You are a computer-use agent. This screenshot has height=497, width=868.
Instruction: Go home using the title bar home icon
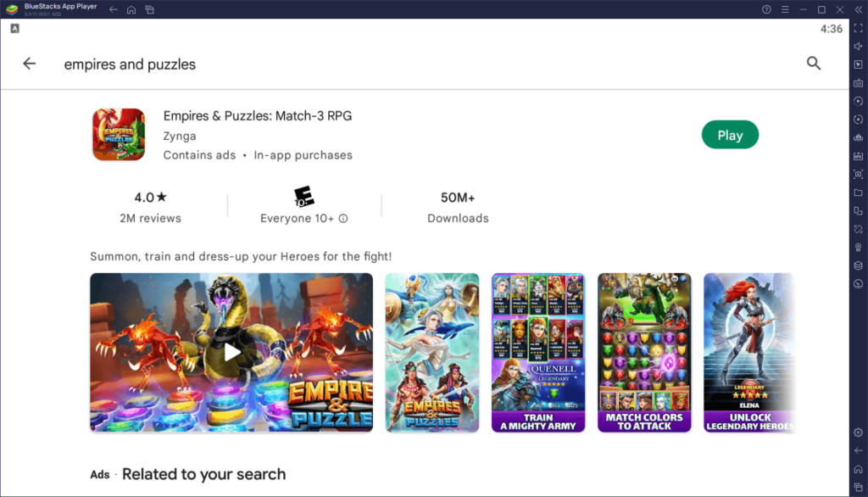[x=131, y=9]
